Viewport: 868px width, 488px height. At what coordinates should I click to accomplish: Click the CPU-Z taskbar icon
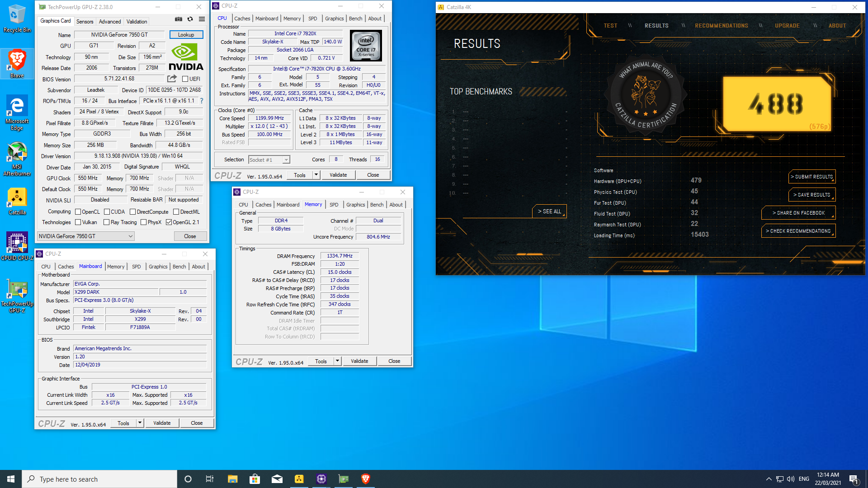click(321, 479)
